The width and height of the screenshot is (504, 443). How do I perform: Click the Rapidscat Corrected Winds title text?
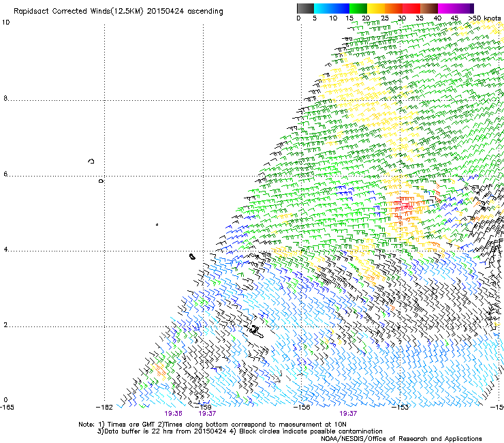(x=119, y=12)
